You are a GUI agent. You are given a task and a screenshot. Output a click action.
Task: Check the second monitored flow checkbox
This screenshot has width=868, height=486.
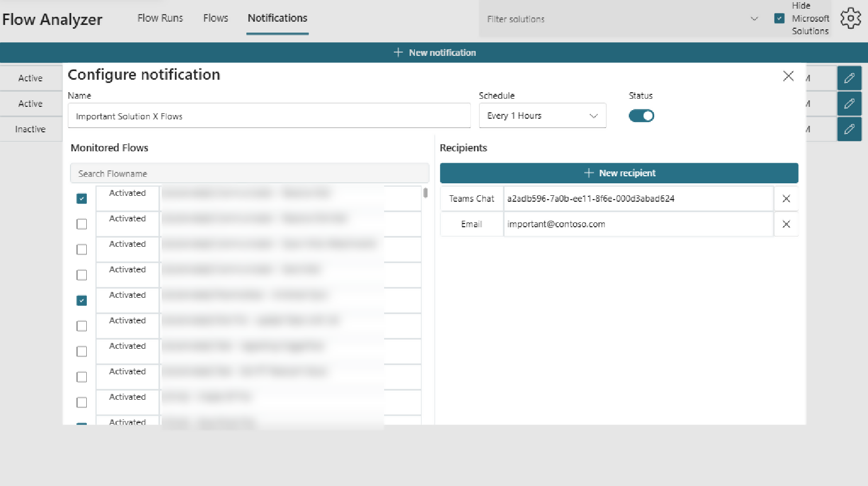click(x=82, y=224)
